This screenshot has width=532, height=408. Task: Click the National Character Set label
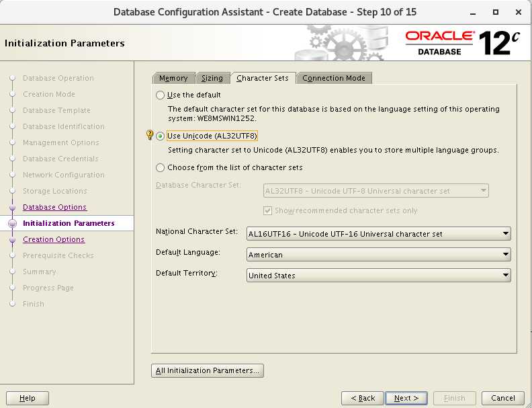(197, 231)
